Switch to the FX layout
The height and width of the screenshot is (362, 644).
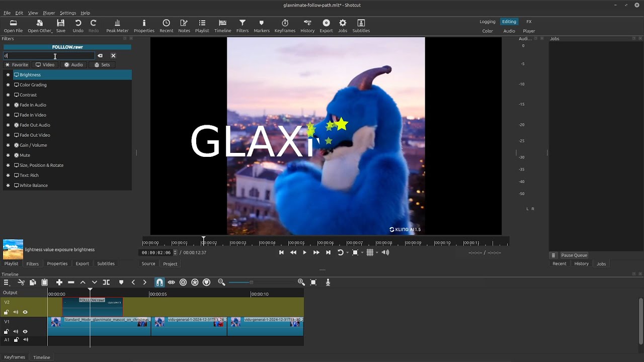[529, 22]
